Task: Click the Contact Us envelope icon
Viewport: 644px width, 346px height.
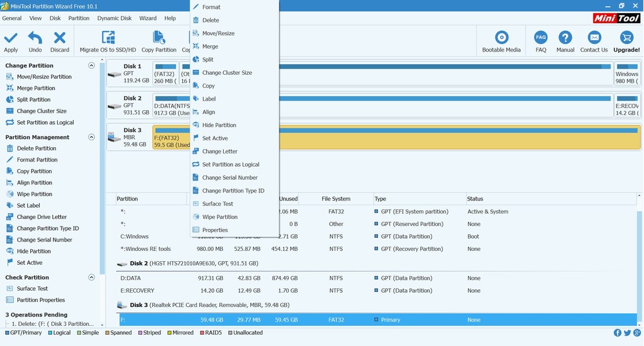Action: pos(594,38)
